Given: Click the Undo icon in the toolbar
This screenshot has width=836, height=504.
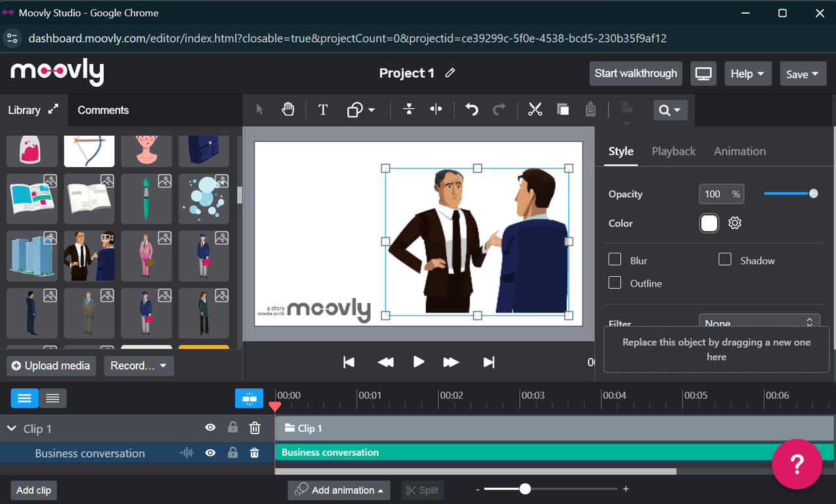Looking at the screenshot, I should [471, 109].
